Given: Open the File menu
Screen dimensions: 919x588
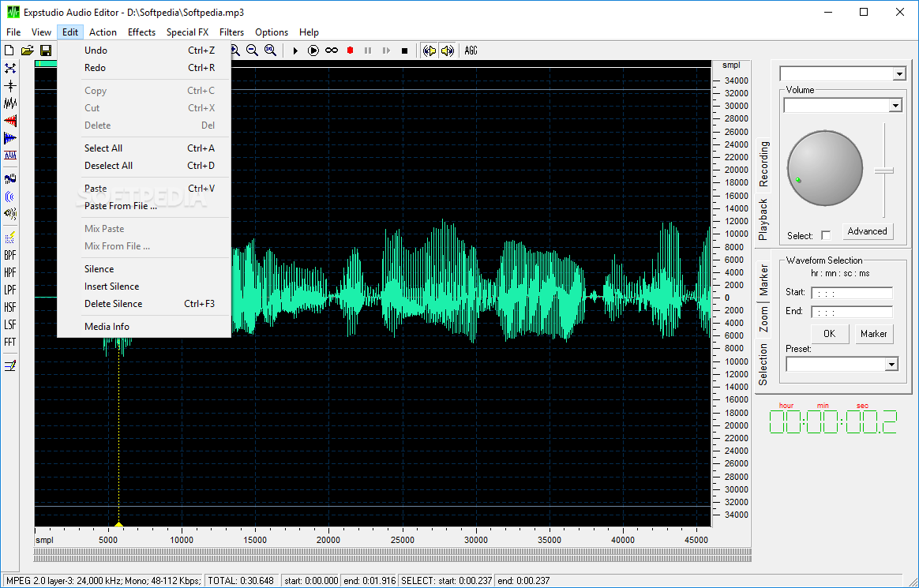Looking at the screenshot, I should [x=13, y=32].
